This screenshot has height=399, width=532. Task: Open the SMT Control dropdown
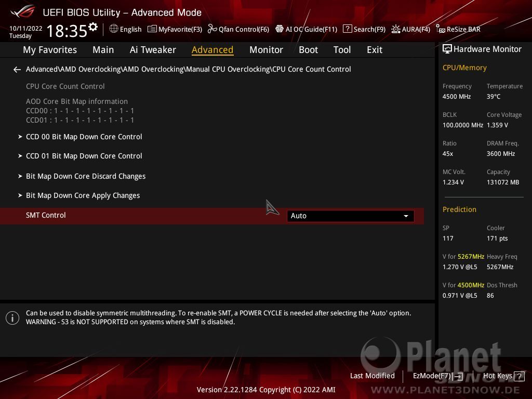(x=350, y=216)
